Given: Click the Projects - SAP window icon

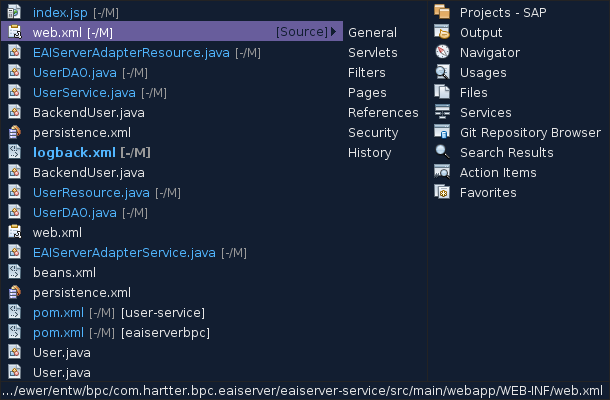Looking at the screenshot, I should (x=442, y=12).
